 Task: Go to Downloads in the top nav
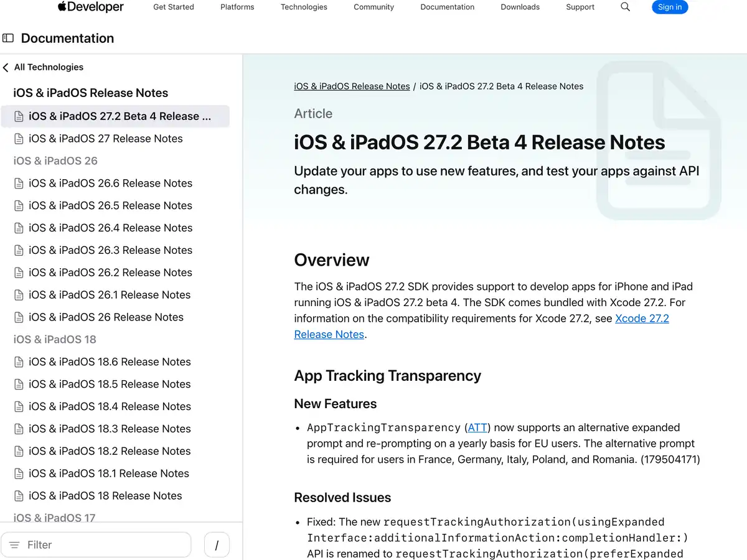(520, 7)
